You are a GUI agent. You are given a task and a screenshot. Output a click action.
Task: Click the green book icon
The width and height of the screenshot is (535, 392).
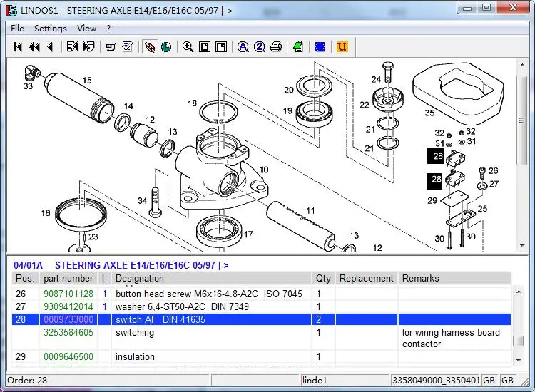point(298,47)
